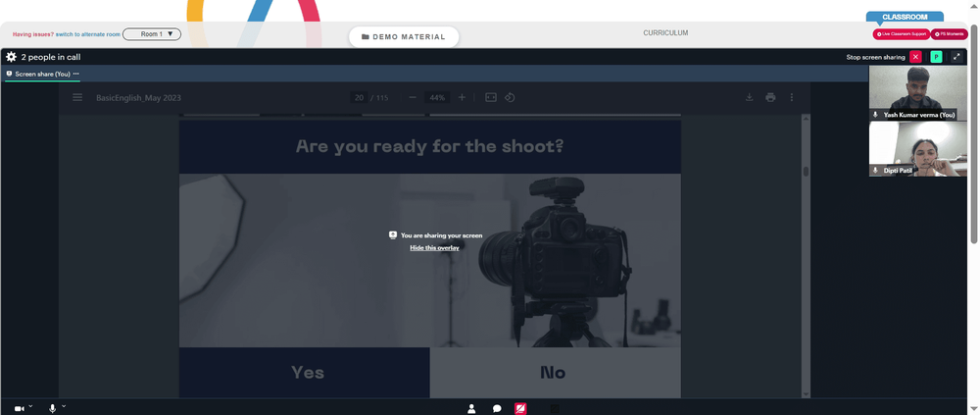
Task: Open PDF more actions vertical dots
Action: pyautogui.click(x=792, y=98)
